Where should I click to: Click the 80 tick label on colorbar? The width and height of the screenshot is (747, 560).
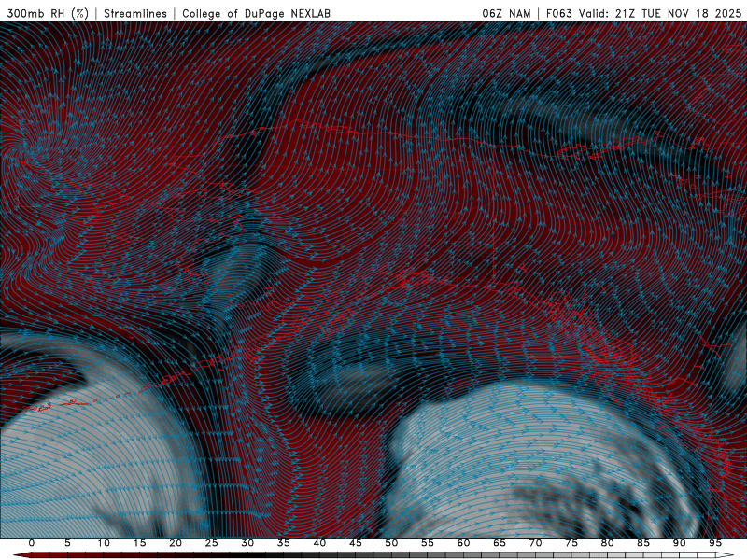pos(607,543)
